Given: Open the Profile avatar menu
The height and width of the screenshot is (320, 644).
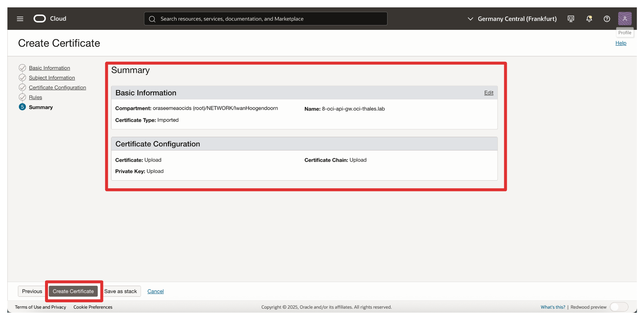Looking at the screenshot, I should click(x=624, y=18).
